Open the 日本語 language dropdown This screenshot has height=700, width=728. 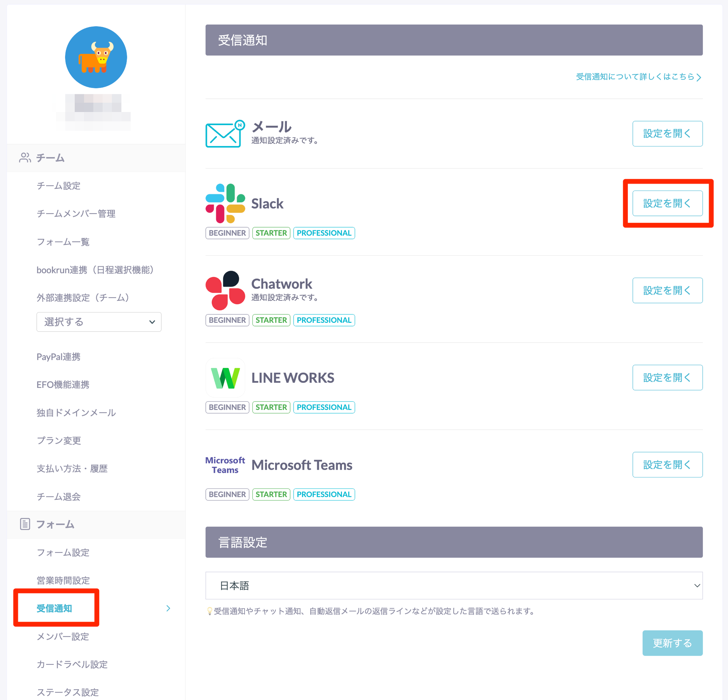pos(454,586)
